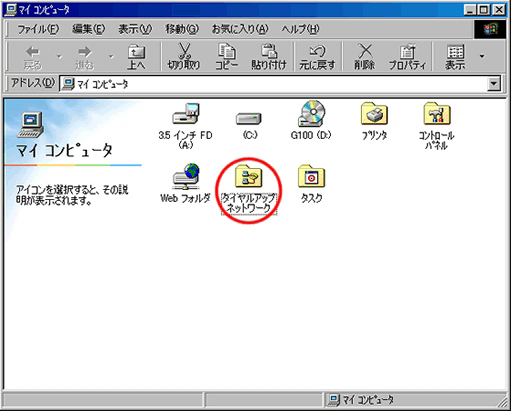Viewport: 512px width, 411px height.
Task: Click the 削除 delete toolbar button
Action: 365,57
